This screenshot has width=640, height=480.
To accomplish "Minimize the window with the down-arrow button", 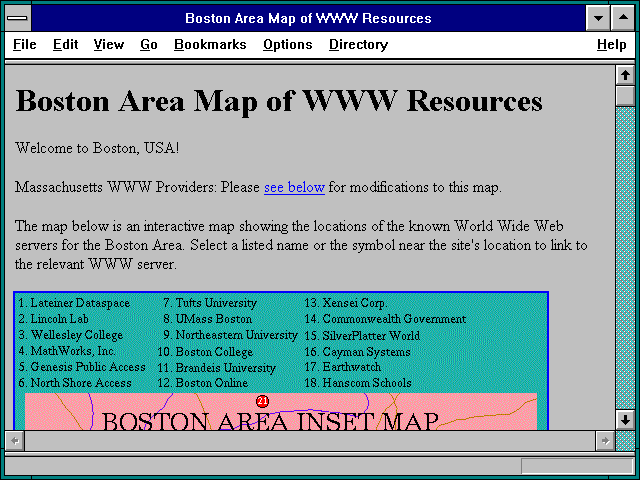I will [598, 18].
